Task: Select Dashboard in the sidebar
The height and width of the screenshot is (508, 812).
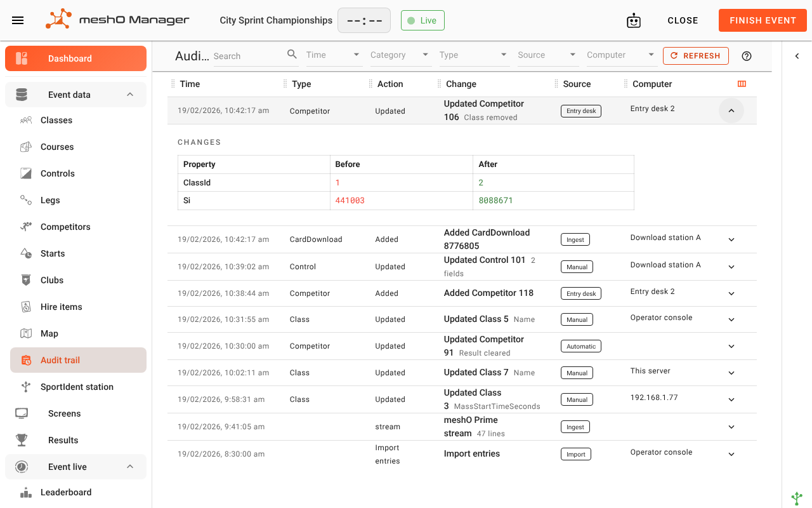Action: point(76,58)
